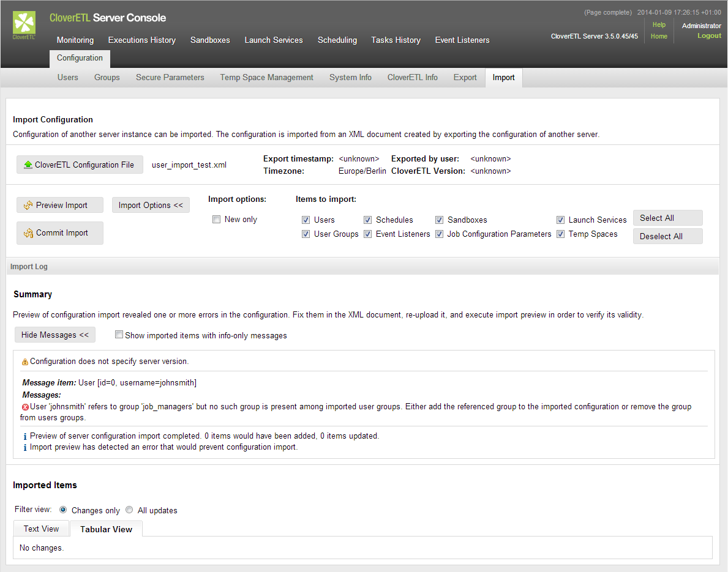This screenshot has width=728, height=572.
Task: Click the CloverETL Server 3.5.0.45/45 version text
Action: click(595, 36)
